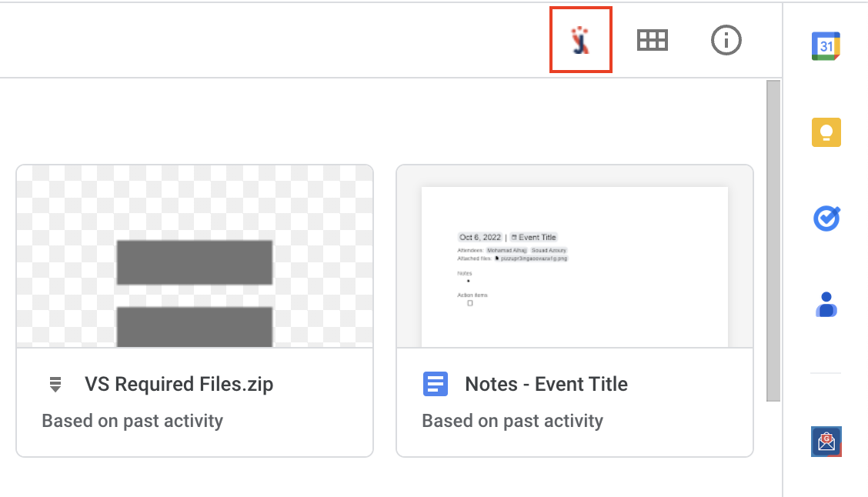This screenshot has height=497, width=868.
Task: Click the zip archive icon beside VS Required Files.zip
Action: [x=55, y=384]
